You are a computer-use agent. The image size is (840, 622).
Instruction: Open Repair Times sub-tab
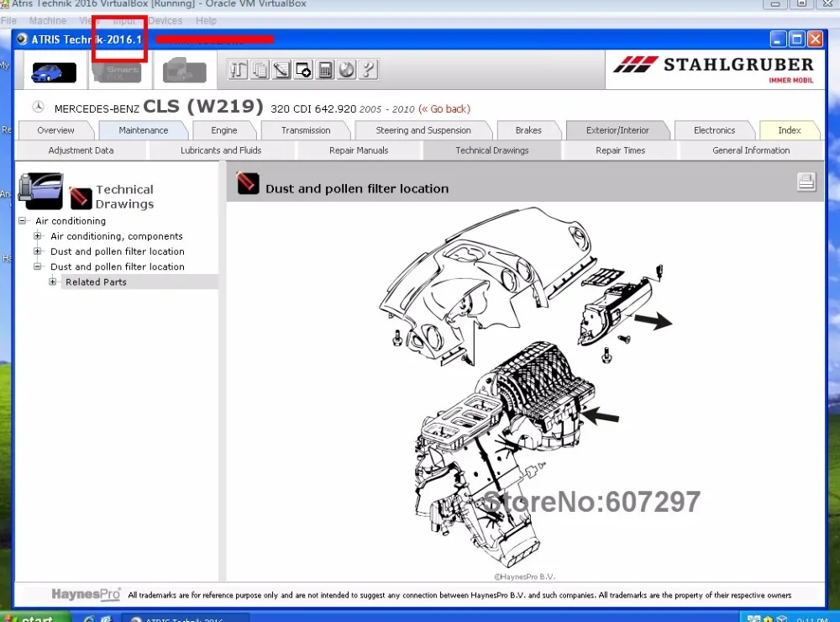pos(621,150)
